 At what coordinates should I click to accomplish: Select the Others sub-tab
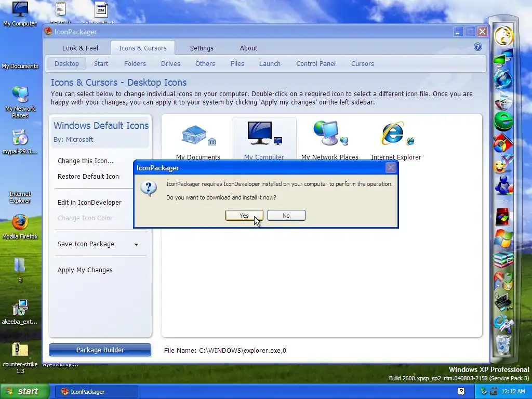tap(205, 64)
